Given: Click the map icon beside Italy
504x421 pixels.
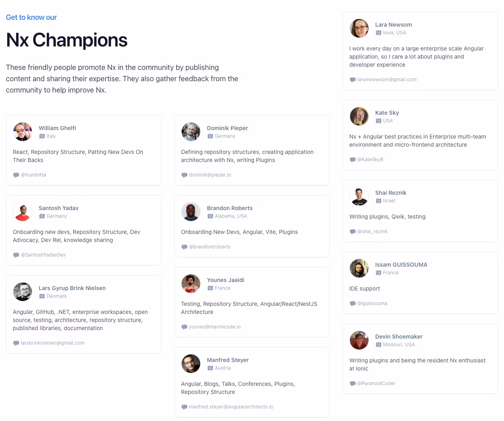Looking at the screenshot, I should 42,136.
